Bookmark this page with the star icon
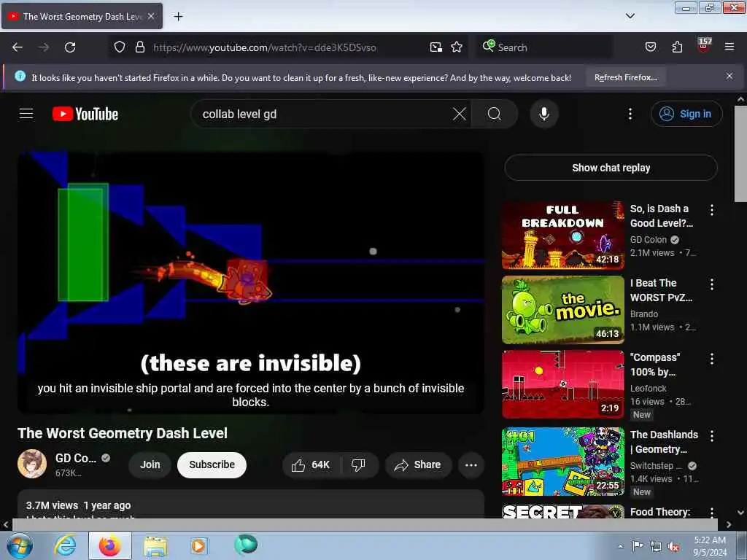Screen dimensions: 747x560 coord(457,47)
